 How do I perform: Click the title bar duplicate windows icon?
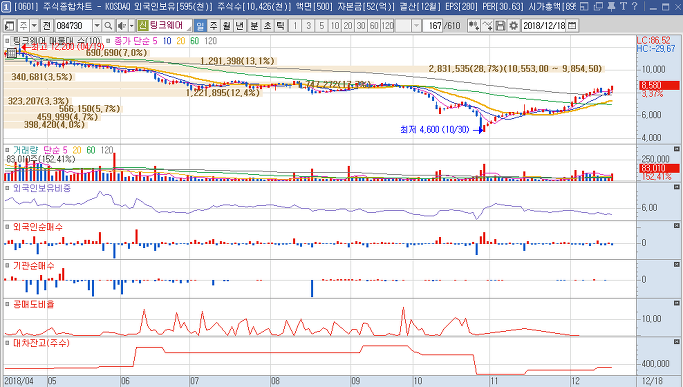(x=598, y=6)
